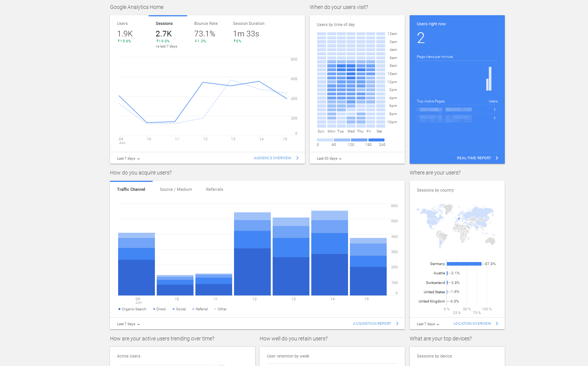
Task: Click the stacked bar for June 15
Action: click(x=368, y=267)
